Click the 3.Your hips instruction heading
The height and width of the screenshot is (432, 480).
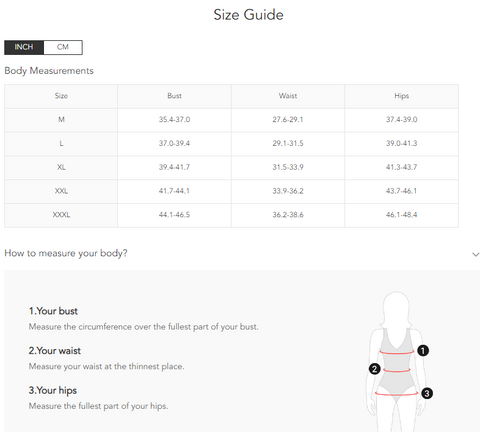pos(53,390)
